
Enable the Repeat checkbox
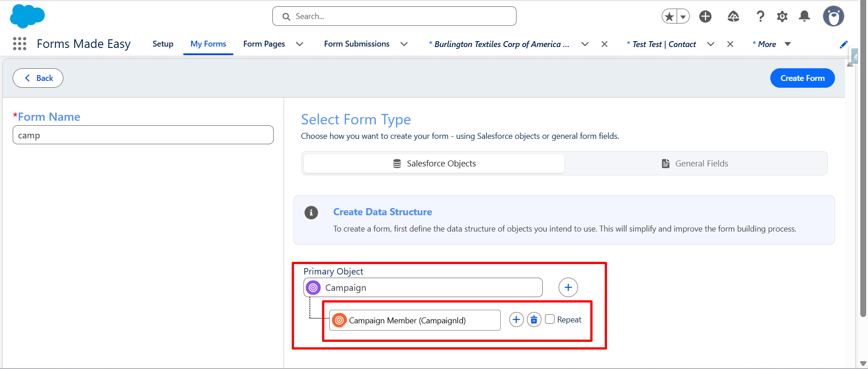tap(550, 319)
